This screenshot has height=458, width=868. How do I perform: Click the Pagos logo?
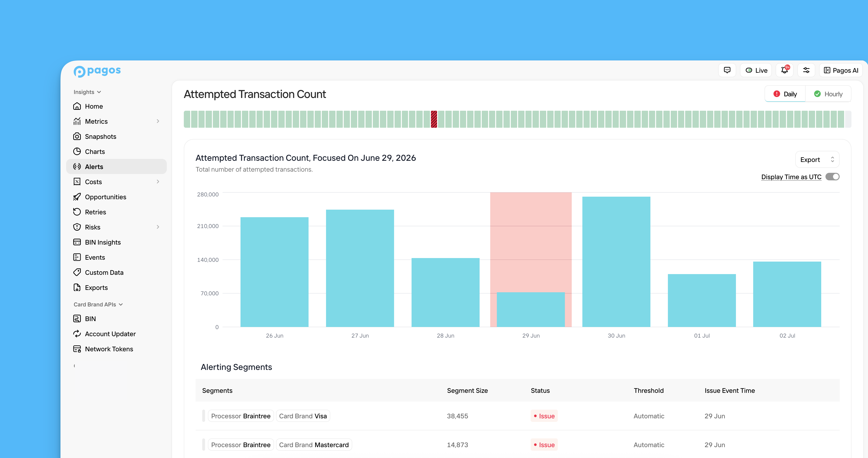[x=97, y=71]
